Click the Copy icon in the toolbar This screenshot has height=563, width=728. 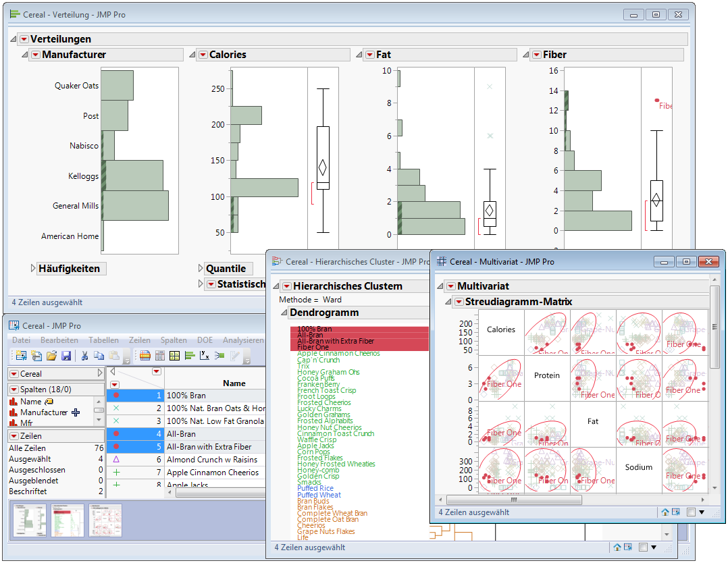coord(99,356)
